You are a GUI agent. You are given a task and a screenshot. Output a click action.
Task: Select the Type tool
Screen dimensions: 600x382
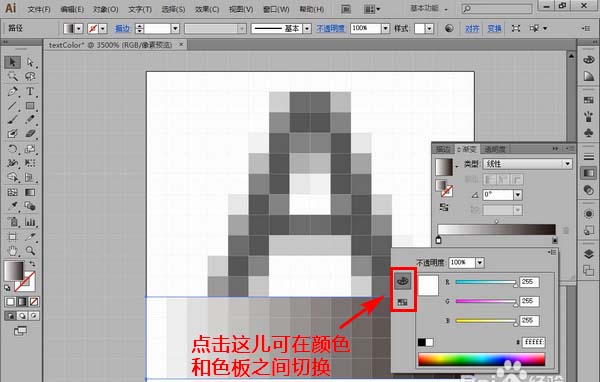click(30, 91)
